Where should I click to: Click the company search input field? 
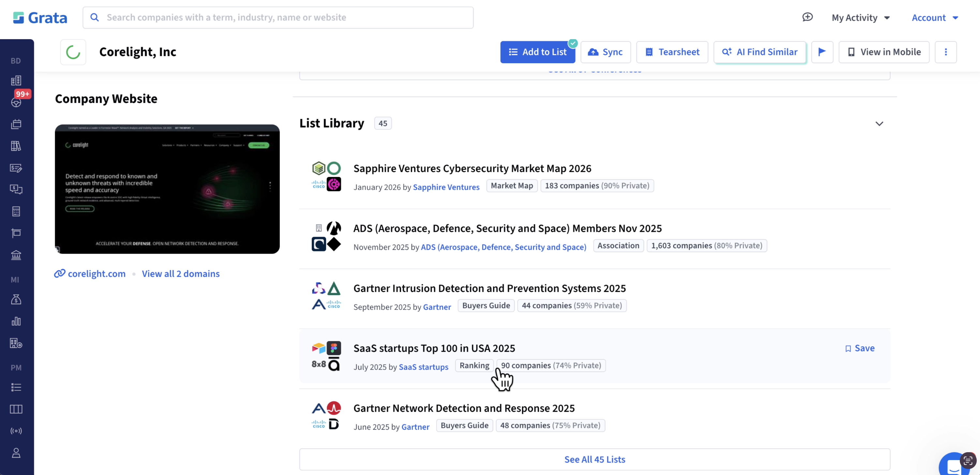[278, 18]
